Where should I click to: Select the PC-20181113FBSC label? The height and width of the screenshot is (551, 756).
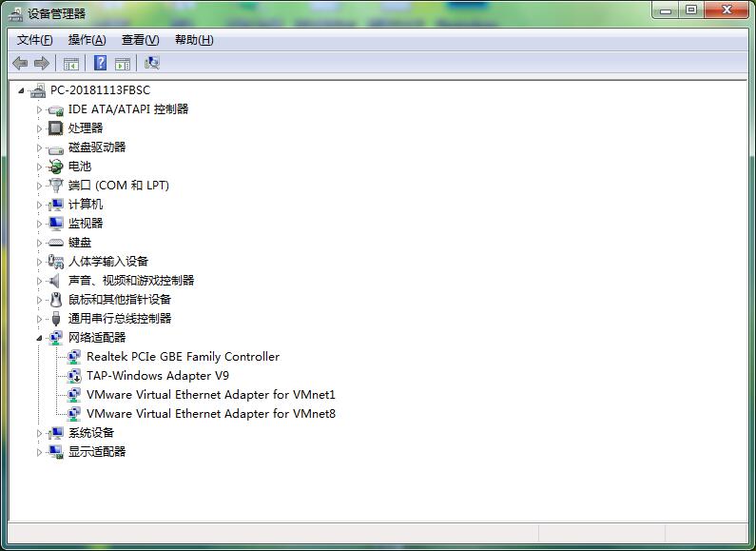point(100,90)
